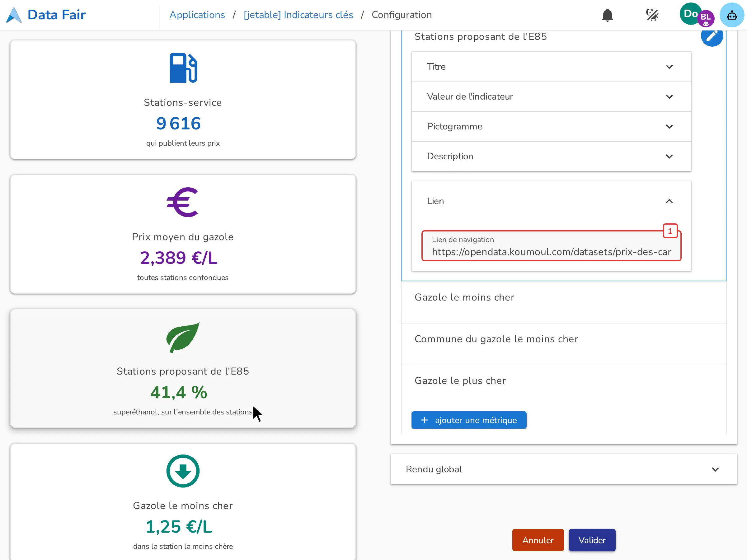Click the teal download-arrow circle pictogram
The height and width of the screenshot is (560, 747).
[x=183, y=471]
